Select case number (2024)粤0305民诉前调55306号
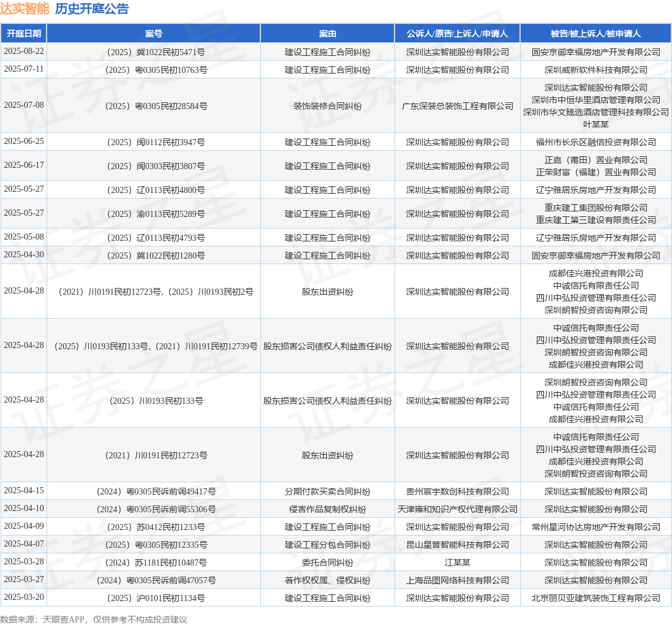 pyautogui.click(x=156, y=509)
